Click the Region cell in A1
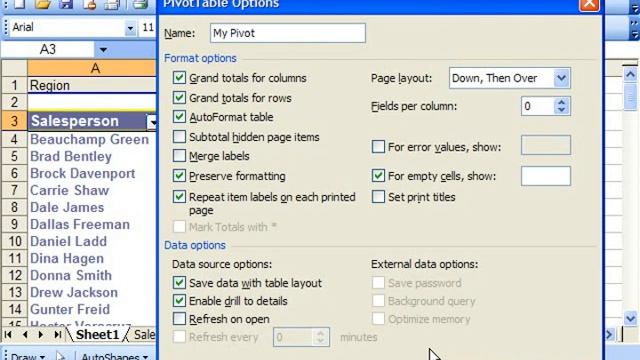This screenshot has width=640, height=360. (x=92, y=85)
